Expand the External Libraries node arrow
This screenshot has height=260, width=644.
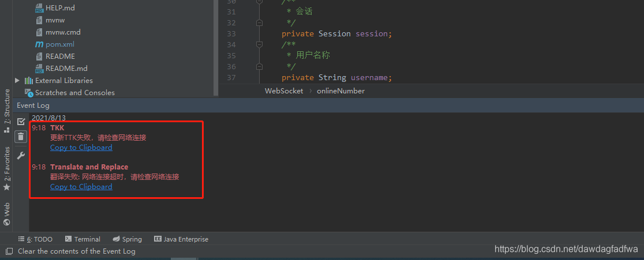pyautogui.click(x=17, y=80)
